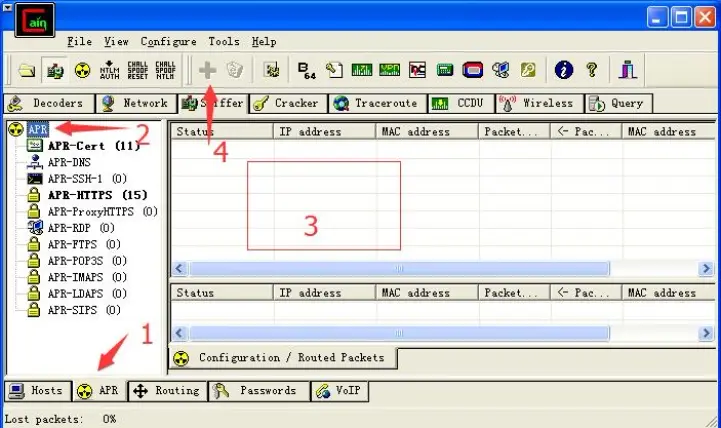Click the VPN client password decoder icon
Screen dimensions: 721x428
point(389,70)
